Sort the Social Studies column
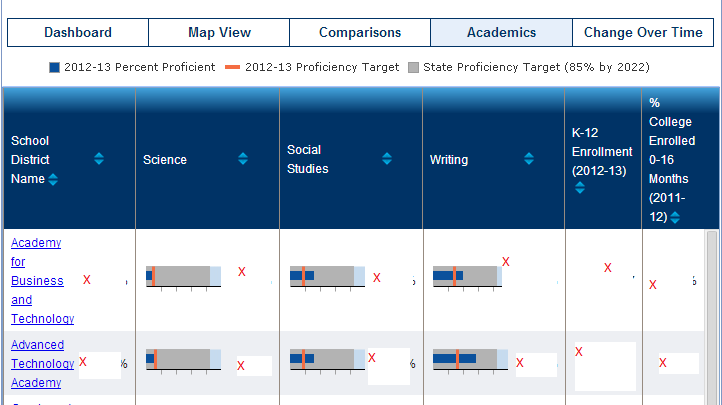 pos(386,159)
